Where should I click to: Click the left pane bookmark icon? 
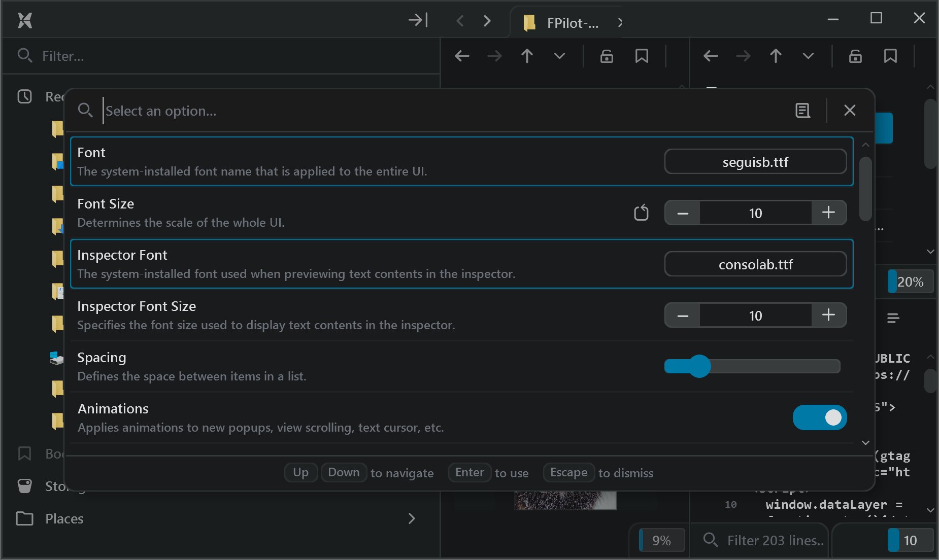[642, 56]
